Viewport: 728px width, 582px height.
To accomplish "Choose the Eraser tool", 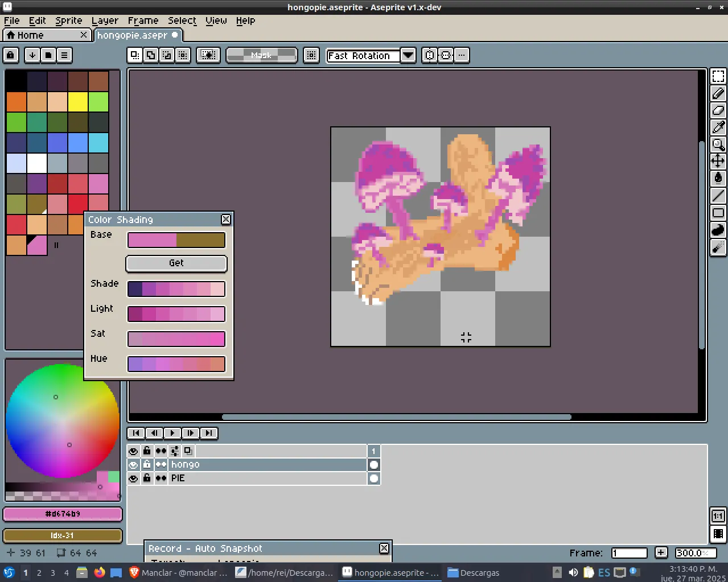I will point(718,110).
